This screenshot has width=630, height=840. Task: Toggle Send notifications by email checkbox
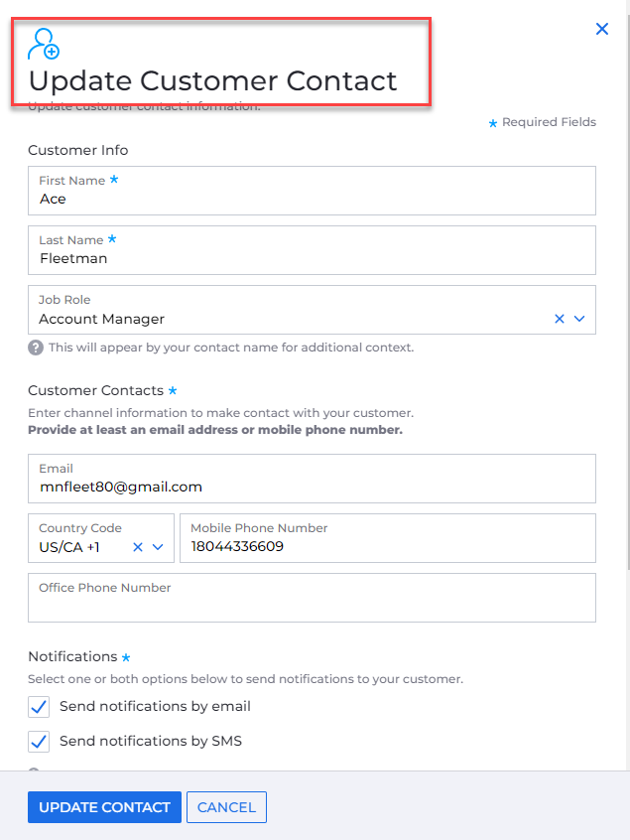(x=39, y=707)
